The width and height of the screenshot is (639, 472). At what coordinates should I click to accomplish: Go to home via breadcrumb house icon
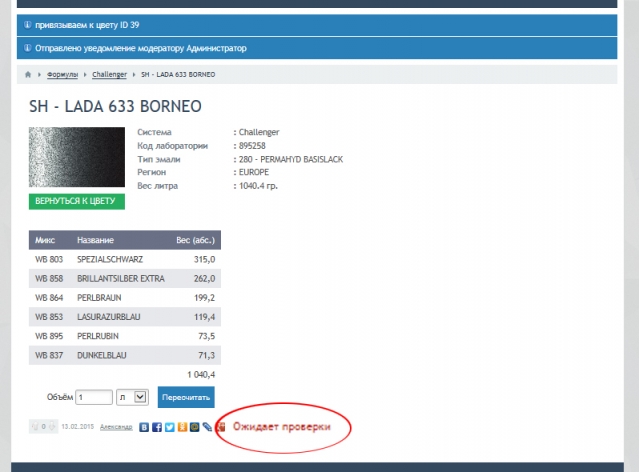point(28,75)
